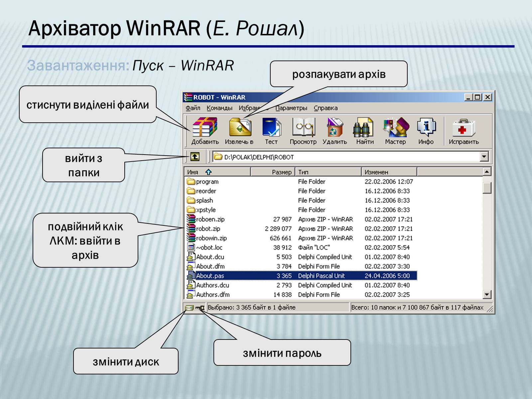The image size is (532, 399).
Task: Sort by the Имя column header
Action: [217, 172]
